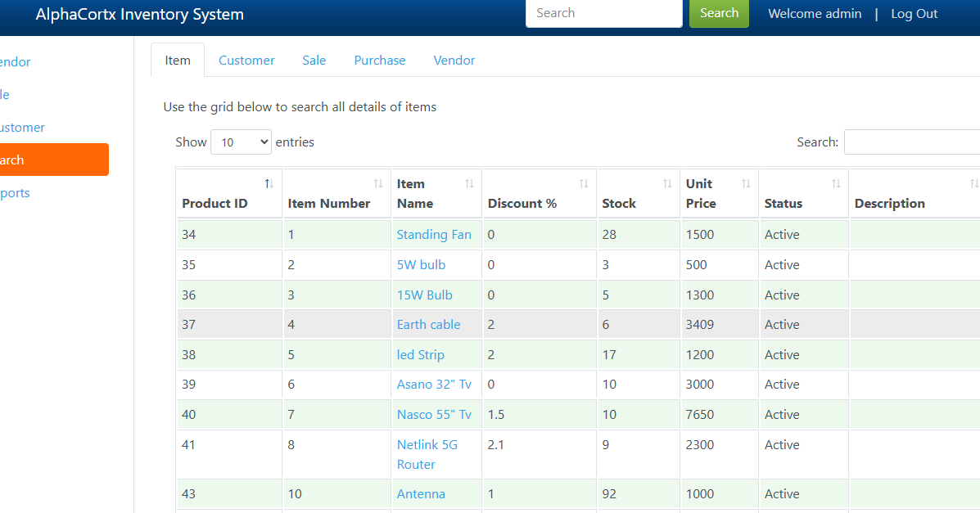
Task: Select the unit price 7650 cell
Action: pyautogui.click(x=720, y=414)
